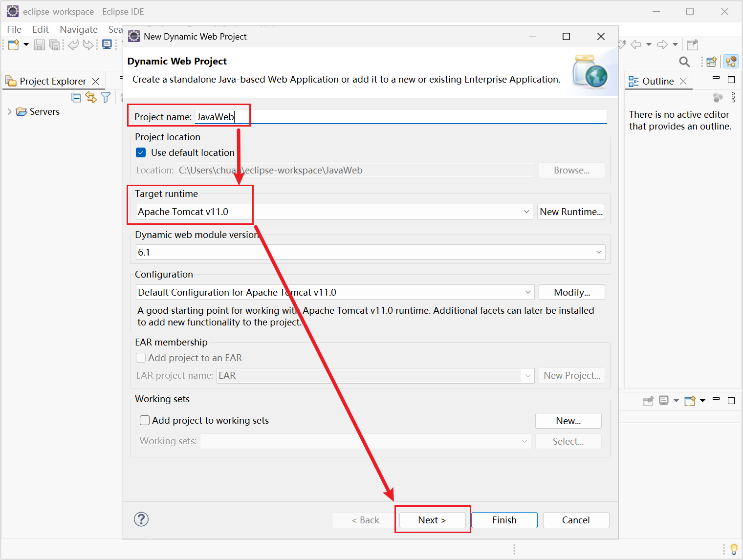Open the Outline View Menu three-dot icon
The image size is (743, 560).
(733, 97)
